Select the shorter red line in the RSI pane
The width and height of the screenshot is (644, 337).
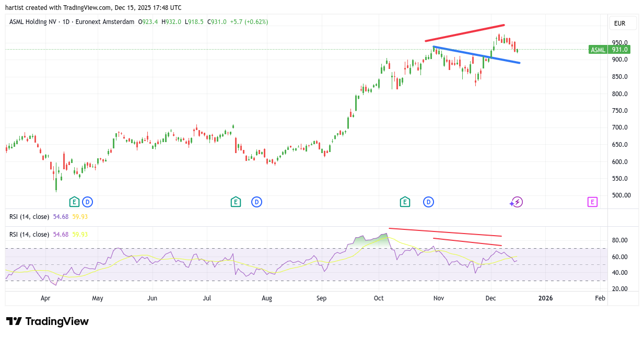467,242
